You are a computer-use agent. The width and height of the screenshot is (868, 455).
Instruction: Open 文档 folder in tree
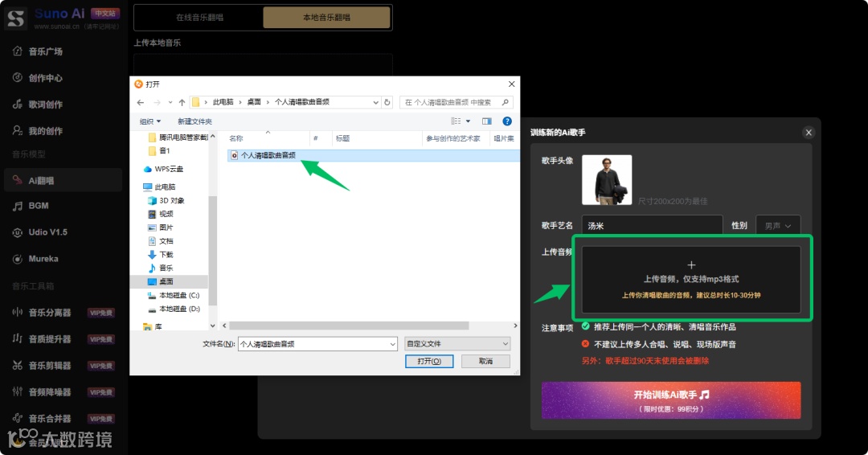pyautogui.click(x=161, y=241)
